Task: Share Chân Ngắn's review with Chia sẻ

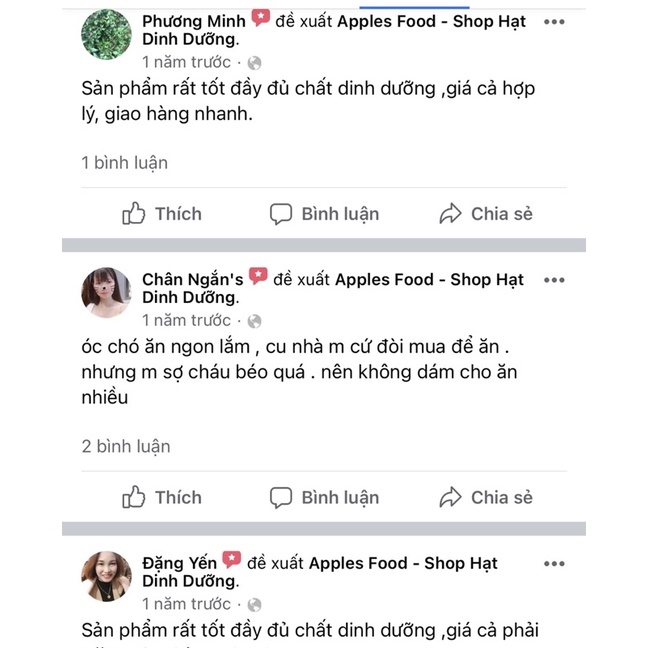Action: click(x=486, y=498)
